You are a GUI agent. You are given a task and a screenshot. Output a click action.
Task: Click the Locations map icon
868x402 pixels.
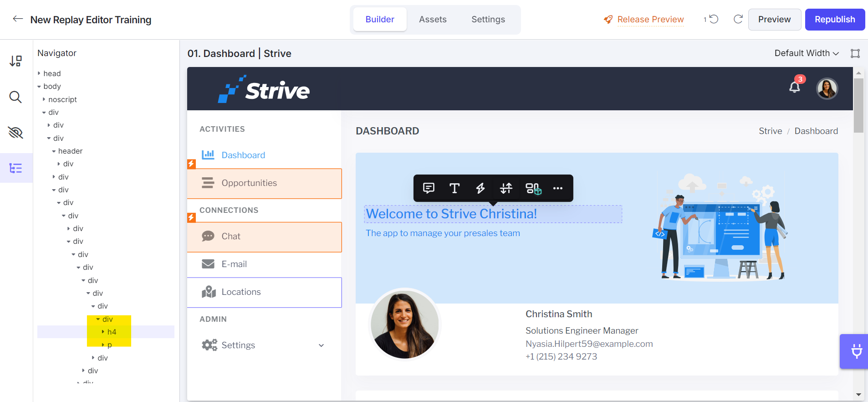pyautogui.click(x=209, y=292)
